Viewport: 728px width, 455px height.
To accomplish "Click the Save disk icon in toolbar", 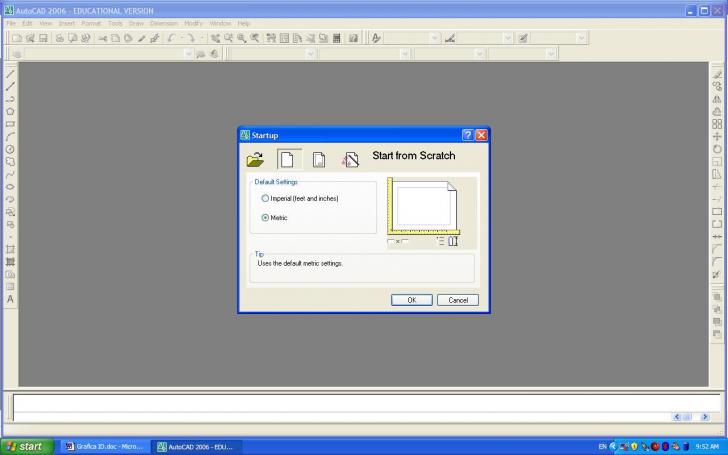I will coord(43,38).
